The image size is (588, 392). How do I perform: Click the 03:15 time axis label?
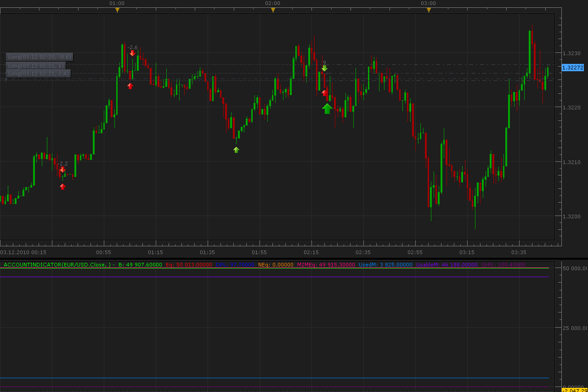coord(467,252)
